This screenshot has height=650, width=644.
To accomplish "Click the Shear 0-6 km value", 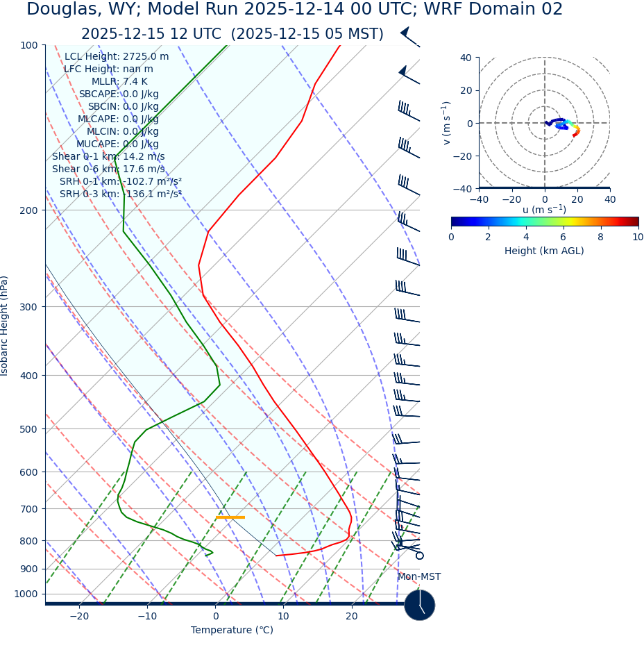I will [108, 169].
